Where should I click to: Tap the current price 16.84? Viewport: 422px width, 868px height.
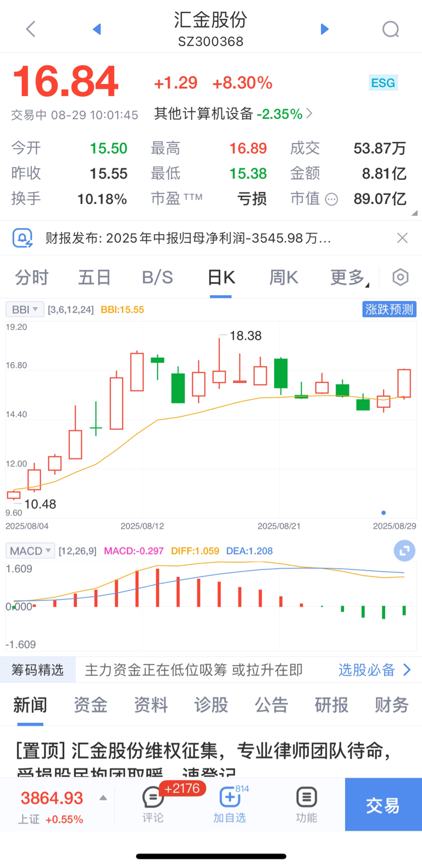click(x=65, y=82)
